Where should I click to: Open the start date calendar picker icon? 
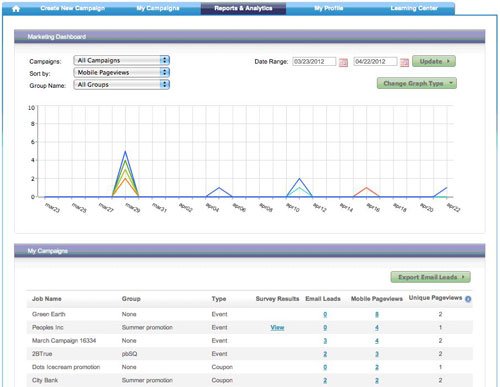[x=343, y=62]
